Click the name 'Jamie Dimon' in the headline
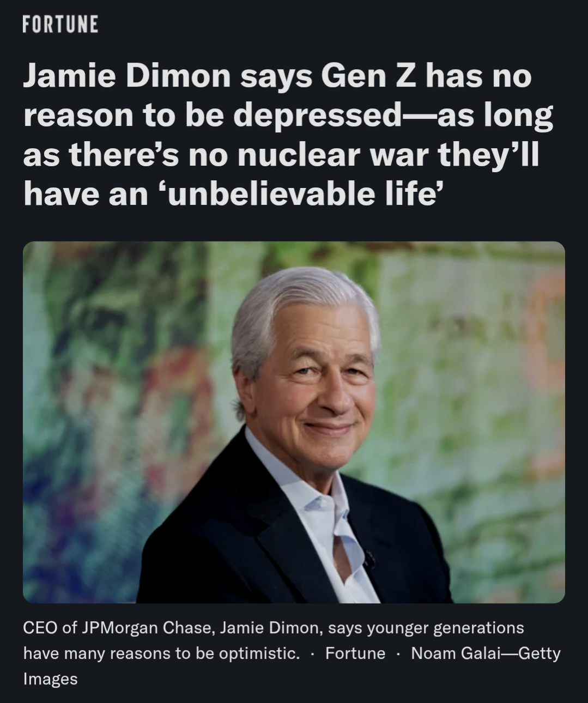The image size is (588, 703). click(126, 76)
